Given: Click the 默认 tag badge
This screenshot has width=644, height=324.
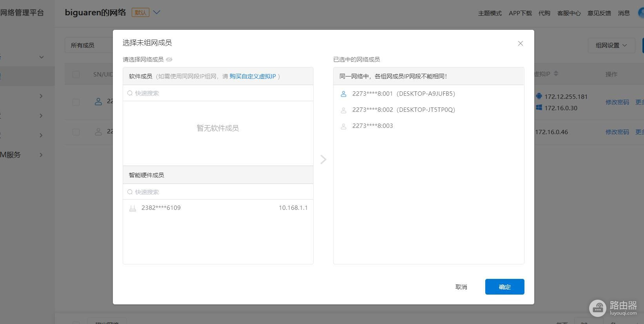Looking at the screenshot, I should (140, 13).
